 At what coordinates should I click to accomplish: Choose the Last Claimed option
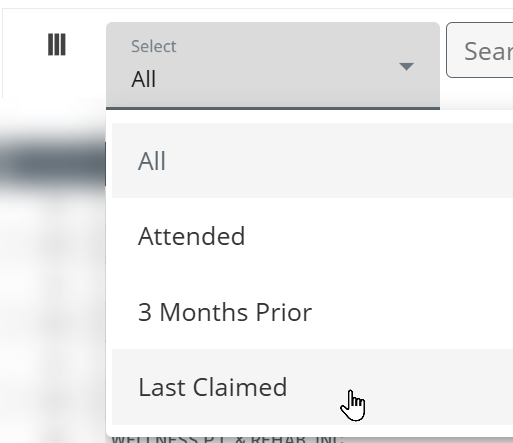(x=312, y=387)
